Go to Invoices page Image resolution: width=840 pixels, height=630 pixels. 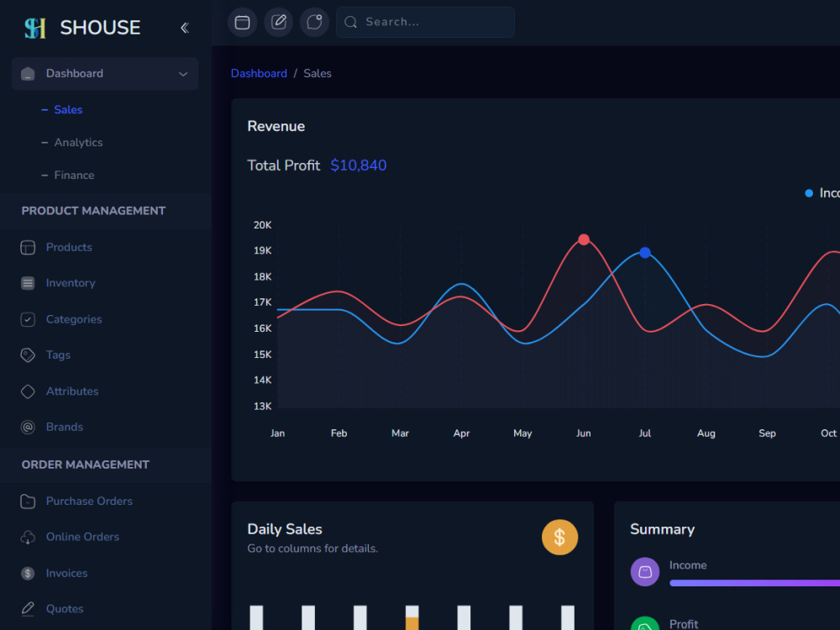point(66,573)
